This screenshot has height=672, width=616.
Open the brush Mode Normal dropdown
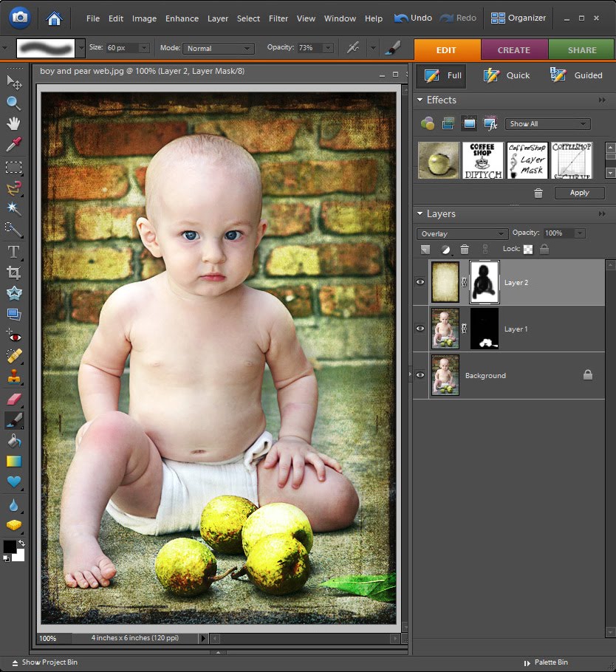point(219,49)
